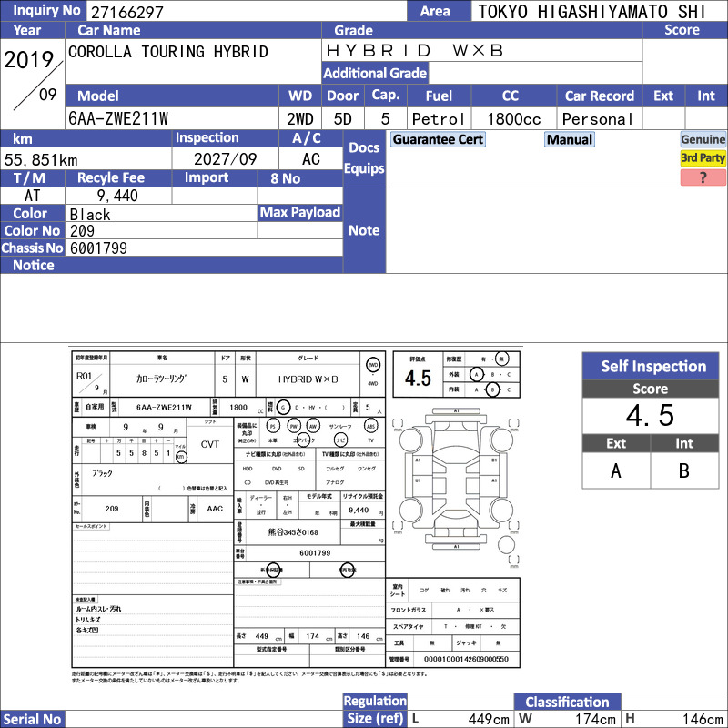Click the circled interior grade B
Image resolution: width=728 pixels, height=728 pixels.
click(x=492, y=389)
